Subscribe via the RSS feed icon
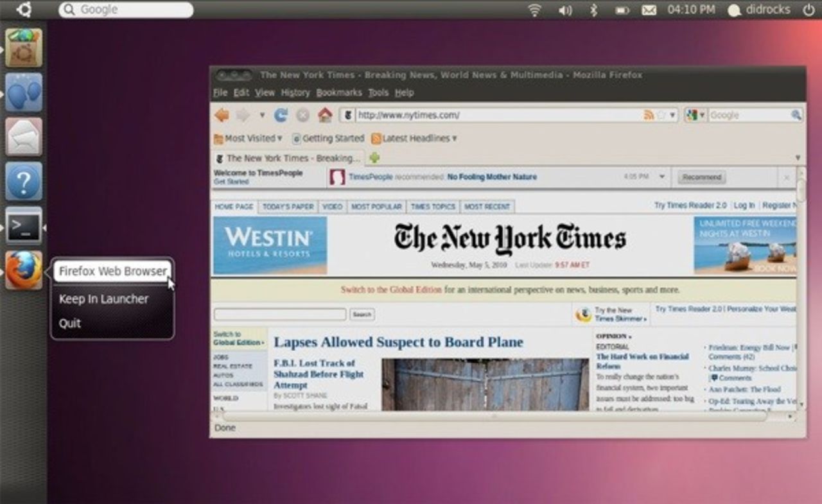The image size is (822, 504). (649, 114)
